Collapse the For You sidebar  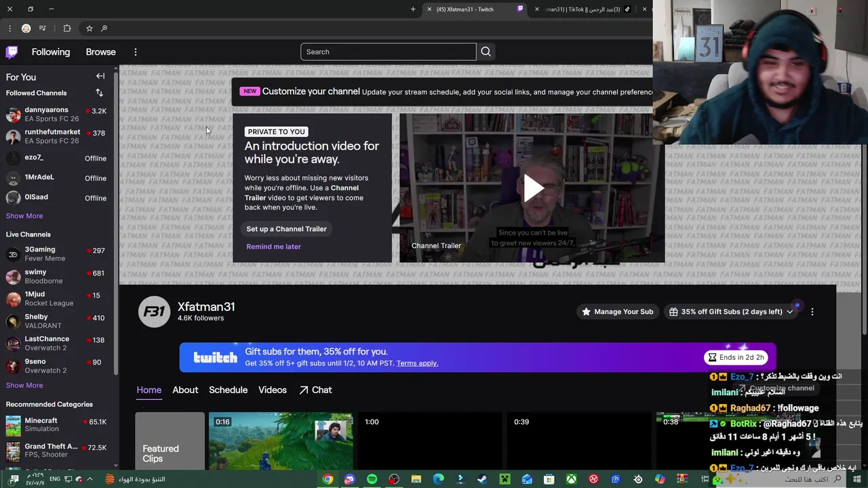tap(100, 76)
